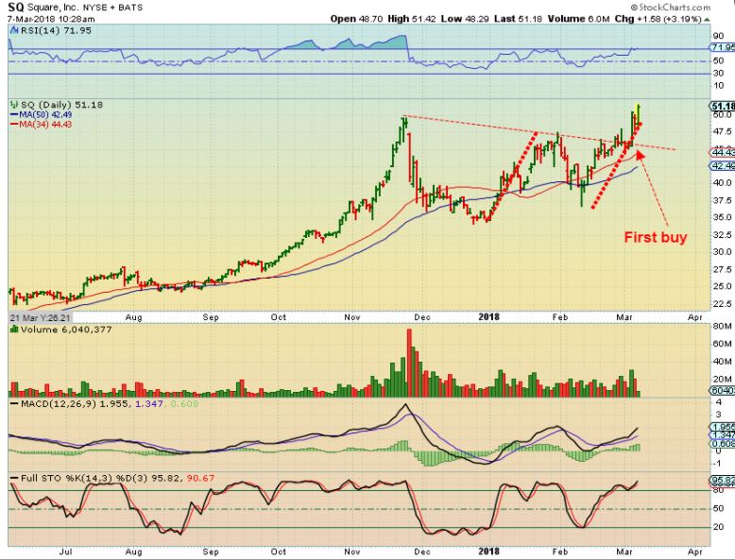The width and height of the screenshot is (735, 560).
Task: Click the 90 level on the RSI axis
Action: tap(718, 37)
